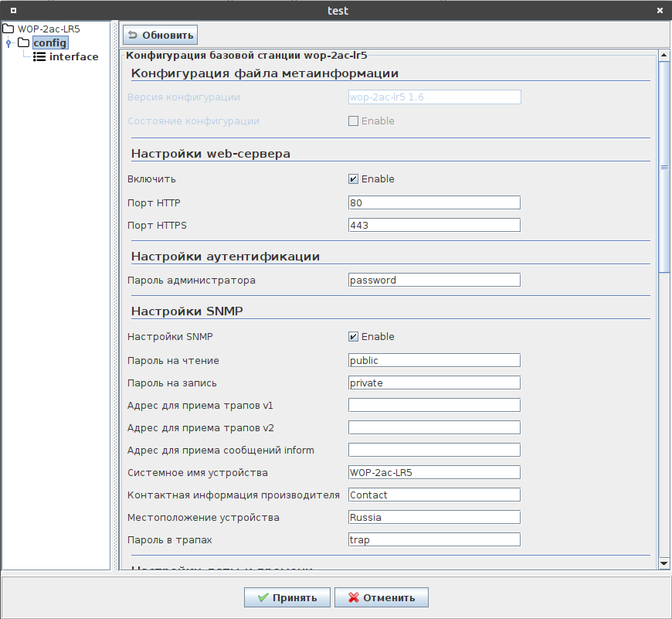Disable the web-server Включить checkbox

pyautogui.click(x=353, y=179)
